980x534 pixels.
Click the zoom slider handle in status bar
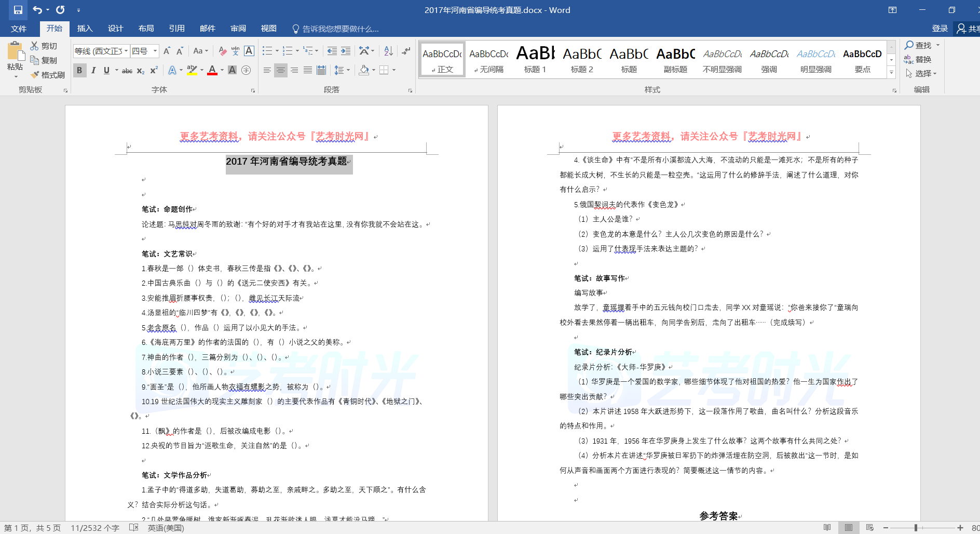point(916,528)
